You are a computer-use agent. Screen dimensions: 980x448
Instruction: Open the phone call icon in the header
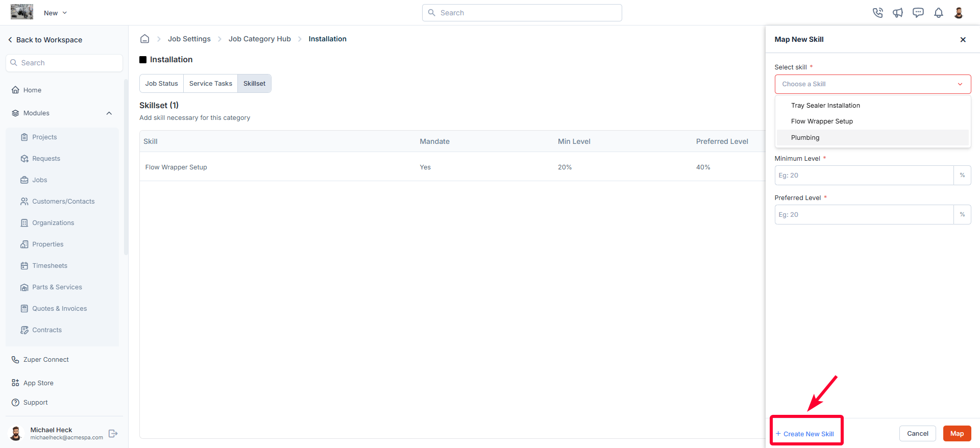(877, 13)
